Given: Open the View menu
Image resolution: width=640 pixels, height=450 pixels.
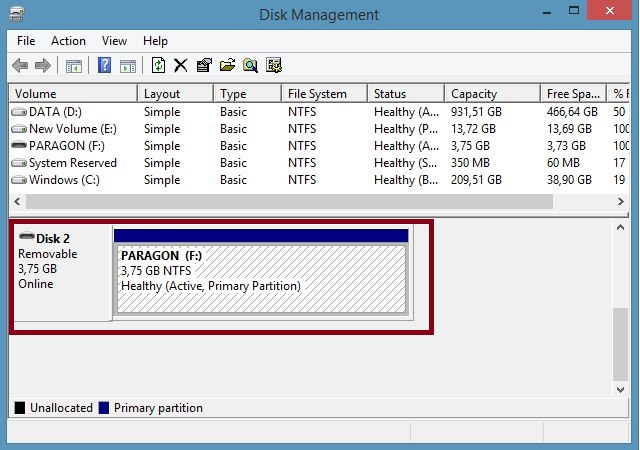Looking at the screenshot, I should 114,41.
